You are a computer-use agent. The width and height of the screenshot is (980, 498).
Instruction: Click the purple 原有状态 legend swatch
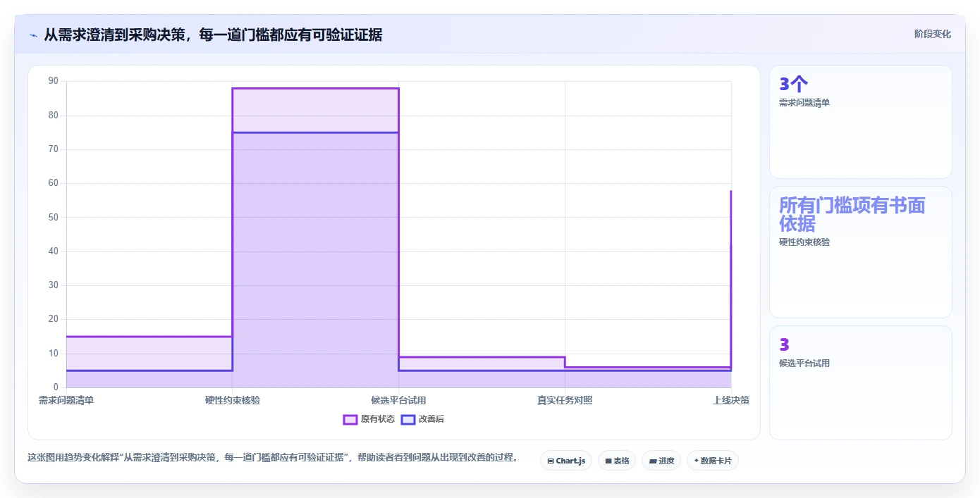point(350,419)
